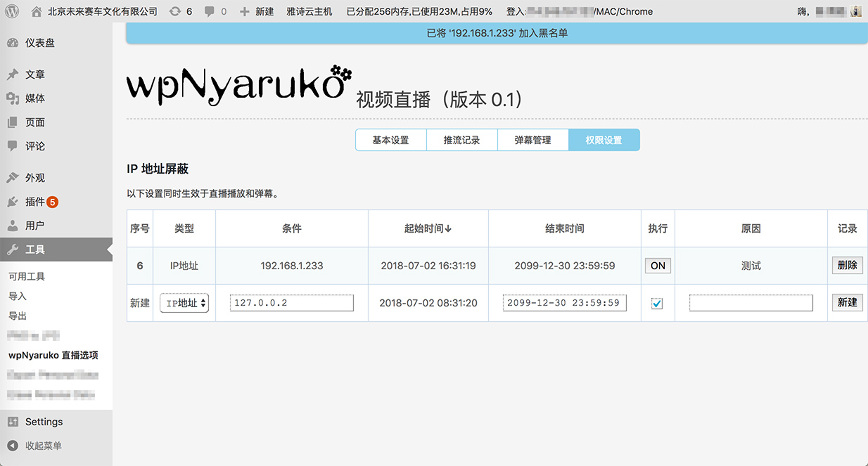Switch to 弹幕管理 tab

click(532, 140)
